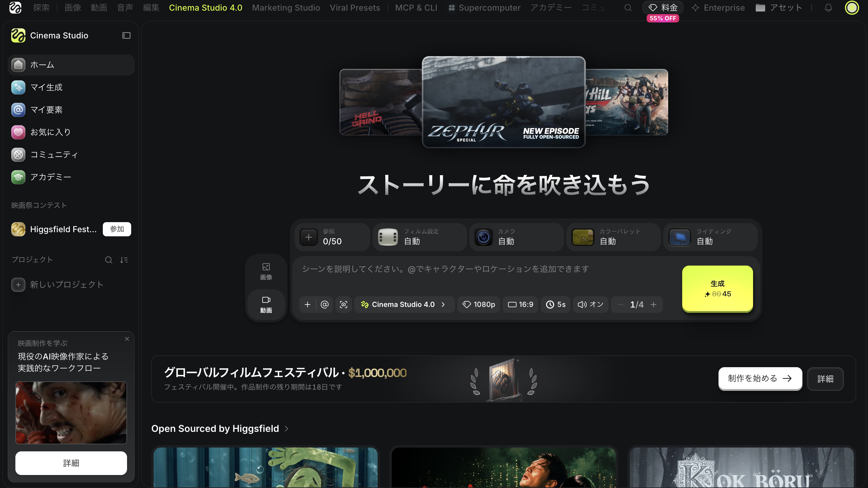Open Marketing Studio tab
The height and width of the screenshot is (488, 868).
click(286, 7)
